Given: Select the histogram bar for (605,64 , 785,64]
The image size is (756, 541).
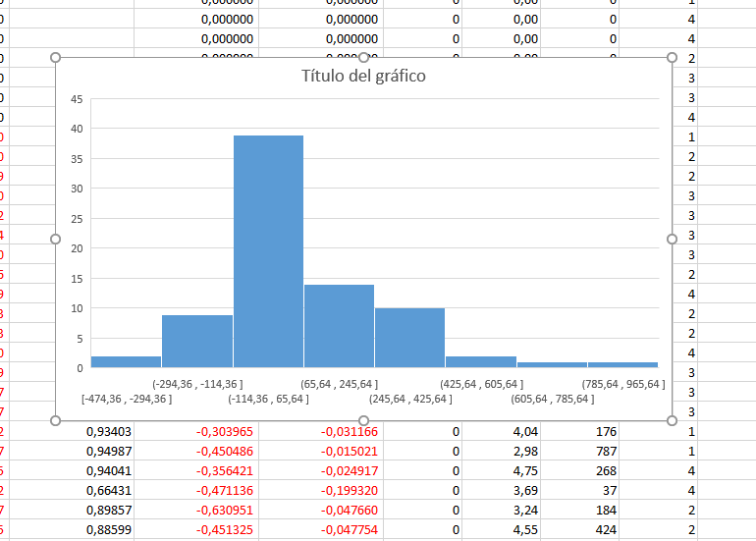Looking at the screenshot, I should (552, 364).
